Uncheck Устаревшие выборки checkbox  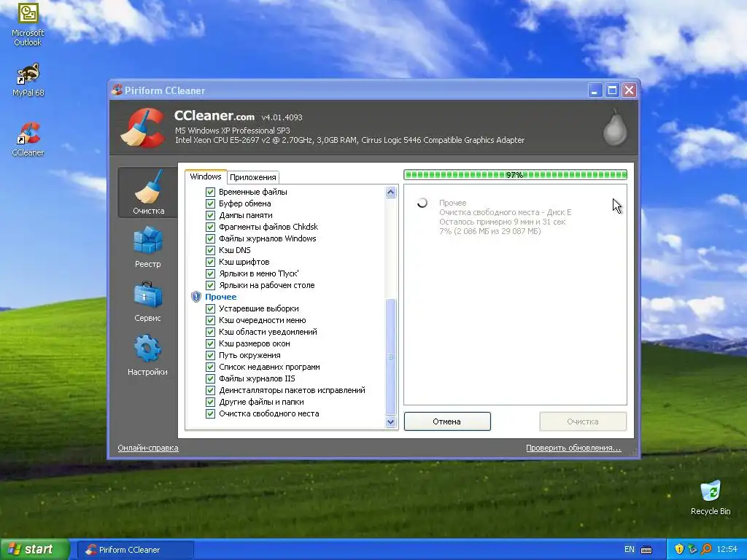click(210, 308)
